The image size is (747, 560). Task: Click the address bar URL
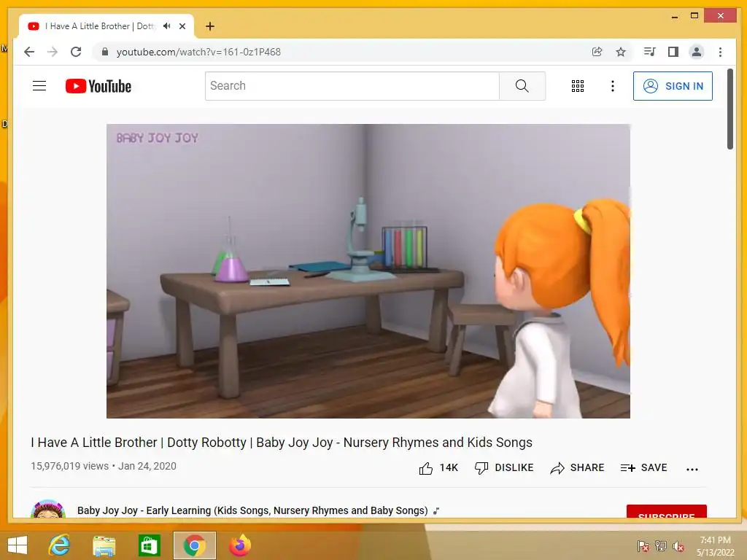click(x=198, y=52)
